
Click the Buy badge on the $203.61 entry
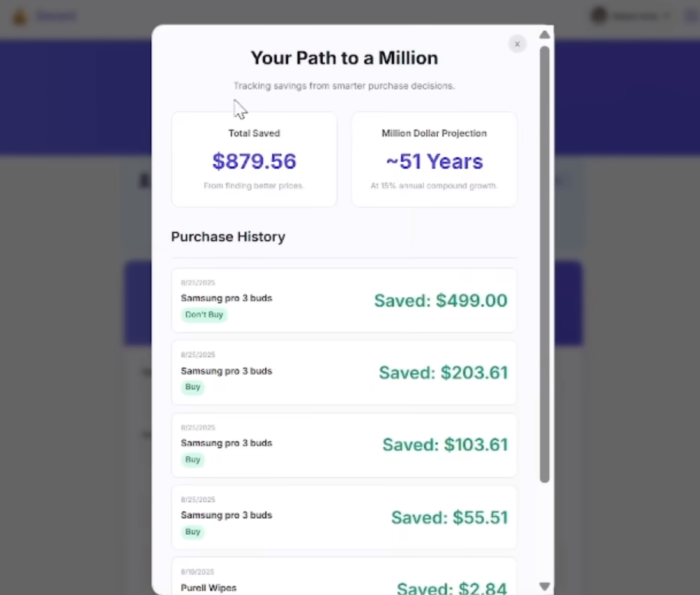click(x=192, y=387)
